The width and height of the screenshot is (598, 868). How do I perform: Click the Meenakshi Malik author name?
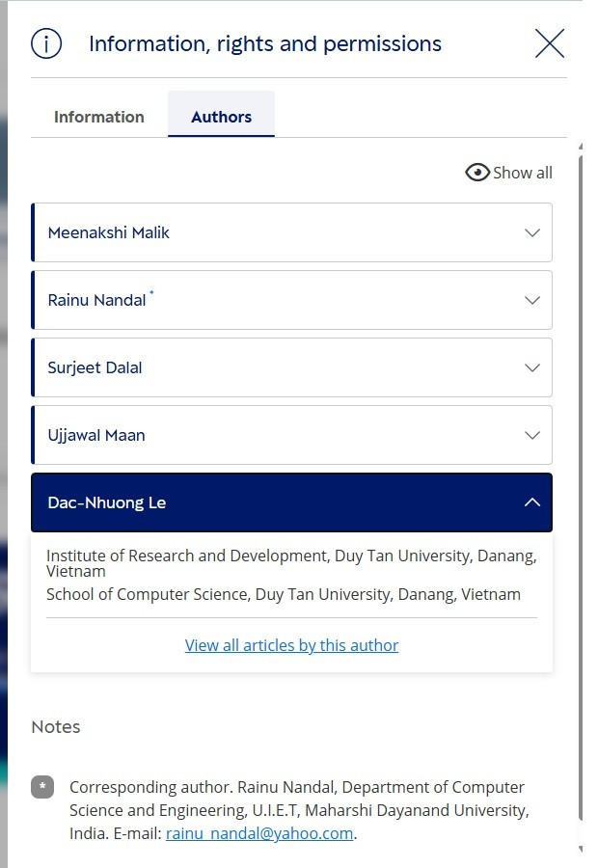[x=109, y=232]
